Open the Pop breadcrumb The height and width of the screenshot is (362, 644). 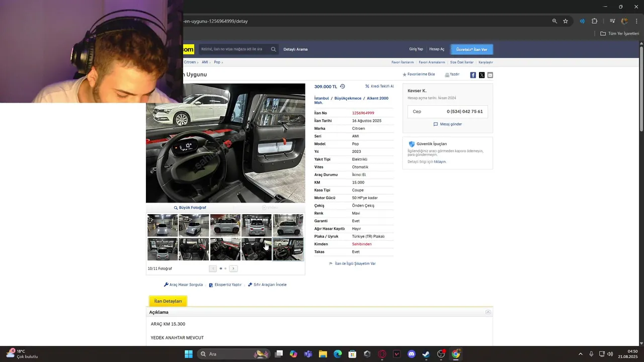point(217,62)
